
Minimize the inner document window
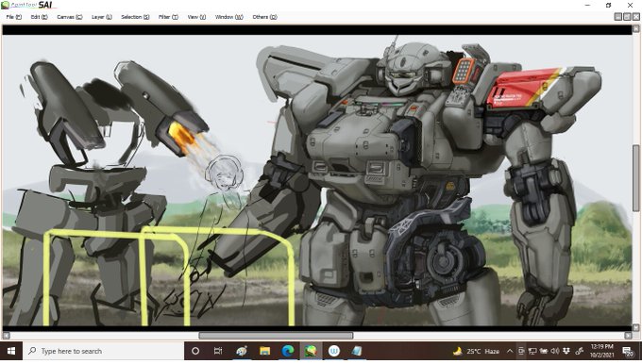[618, 17]
